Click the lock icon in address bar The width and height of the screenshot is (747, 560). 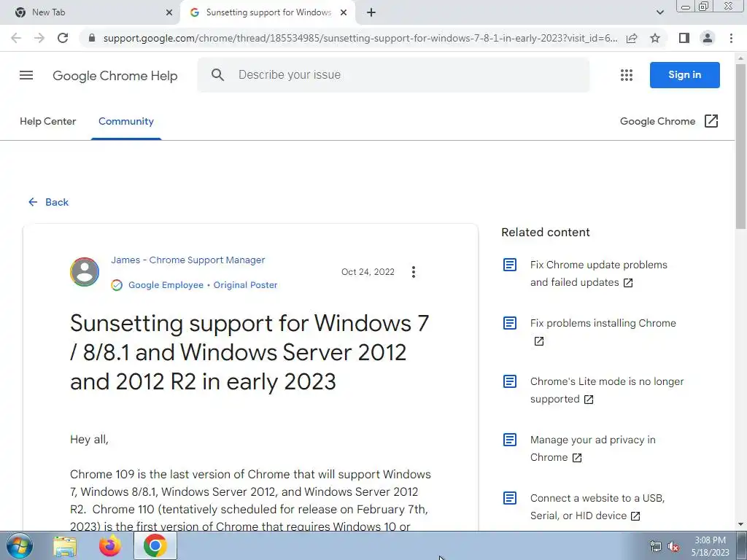pyautogui.click(x=93, y=38)
